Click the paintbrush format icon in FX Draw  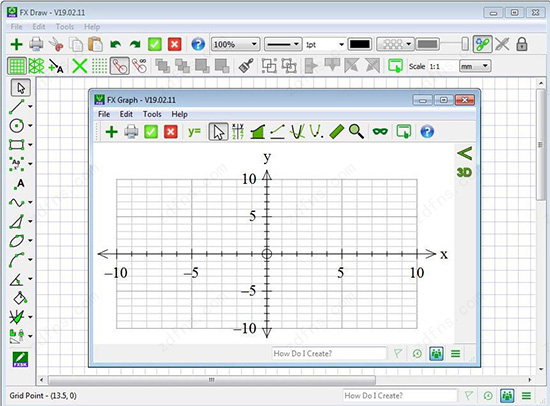click(246, 66)
